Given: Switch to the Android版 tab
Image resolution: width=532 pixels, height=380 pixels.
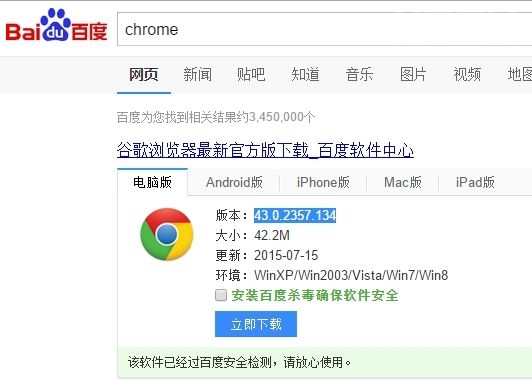Looking at the screenshot, I should pos(234,182).
